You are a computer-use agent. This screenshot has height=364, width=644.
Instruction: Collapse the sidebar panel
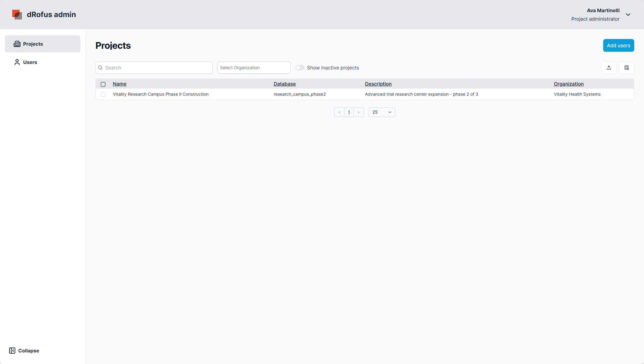[x=24, y=351]
